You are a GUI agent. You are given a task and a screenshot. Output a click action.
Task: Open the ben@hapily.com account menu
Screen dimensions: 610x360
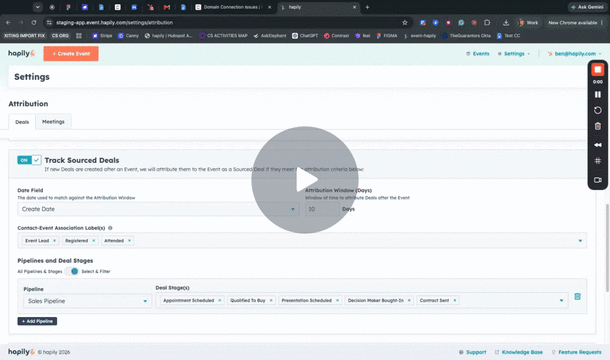click(575, 54)
